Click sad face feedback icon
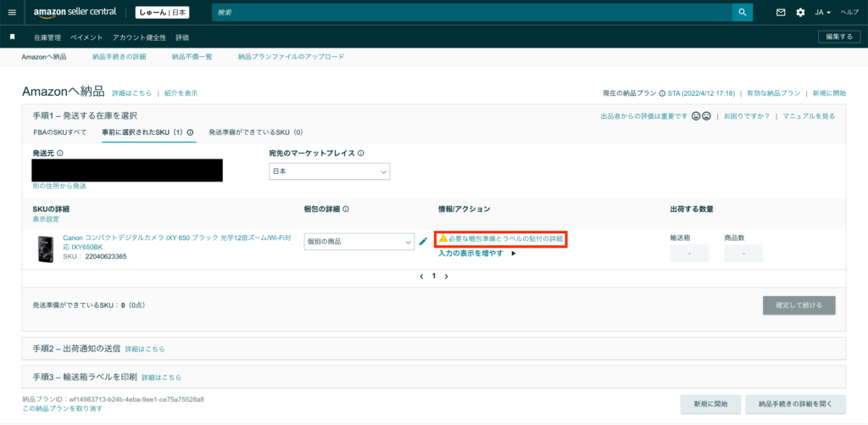Screen dimensions: 868x425 point(706,116)
